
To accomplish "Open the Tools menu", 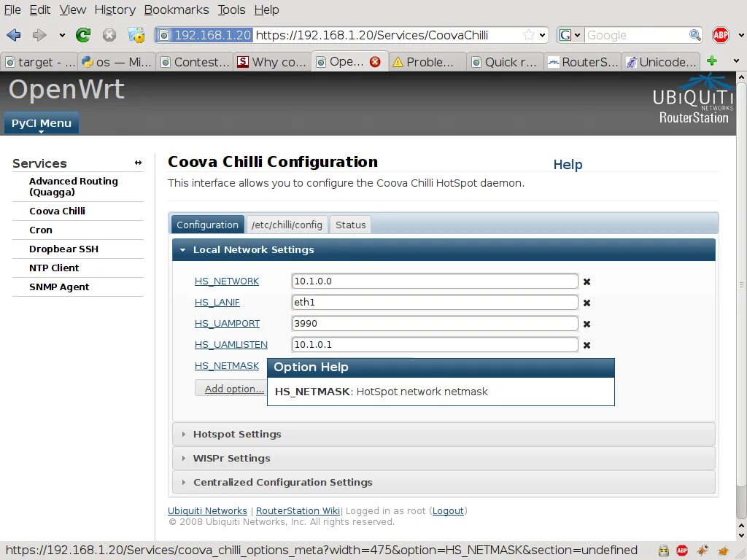I will pyautogui.click(x=231, y=9).
